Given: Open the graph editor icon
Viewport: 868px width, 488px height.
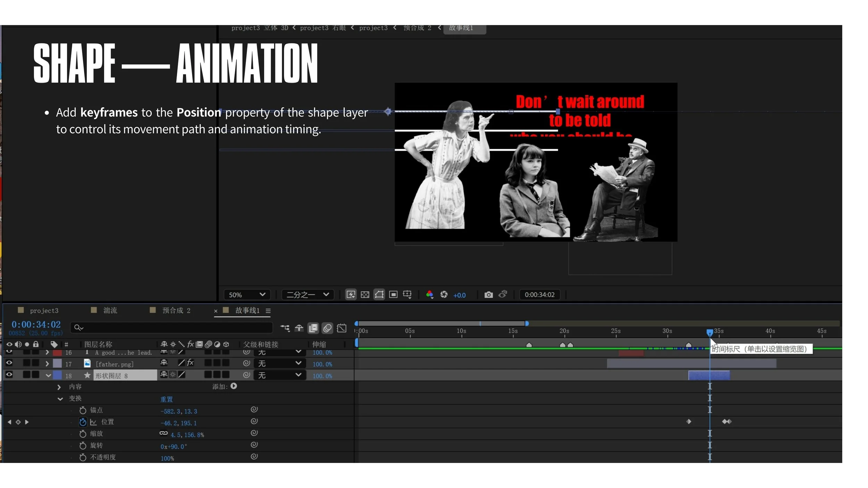Looking at the screenshot, I should tap(342, 328).
